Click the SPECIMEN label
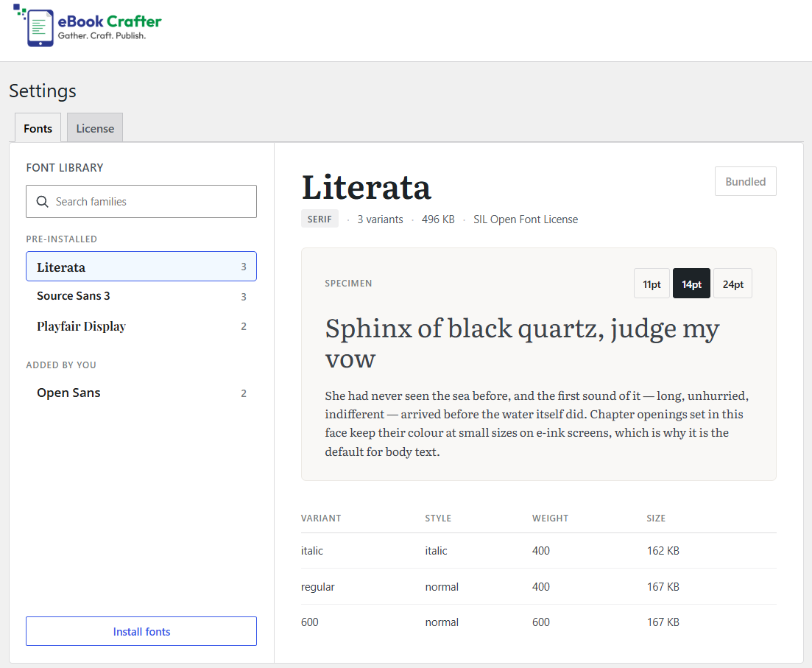 click(348, 284)
